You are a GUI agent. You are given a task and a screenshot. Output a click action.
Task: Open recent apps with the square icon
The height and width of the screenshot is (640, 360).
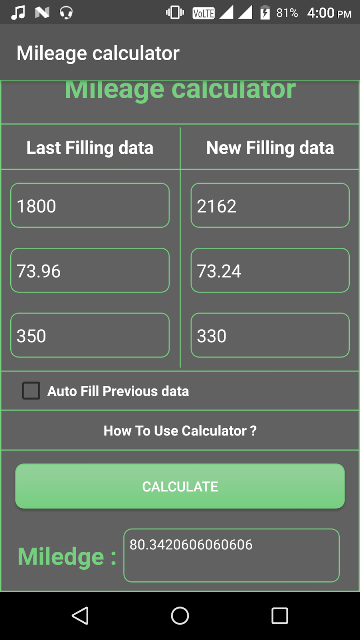[280, 615]
